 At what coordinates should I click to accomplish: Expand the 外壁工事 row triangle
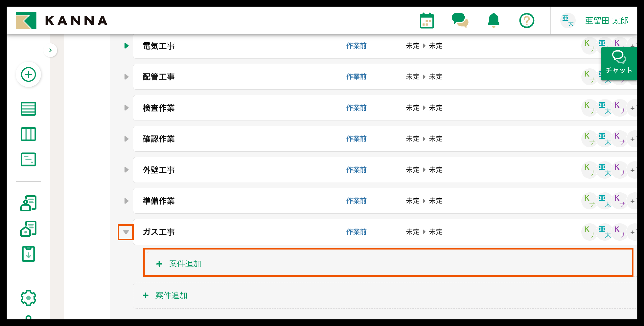126,170
